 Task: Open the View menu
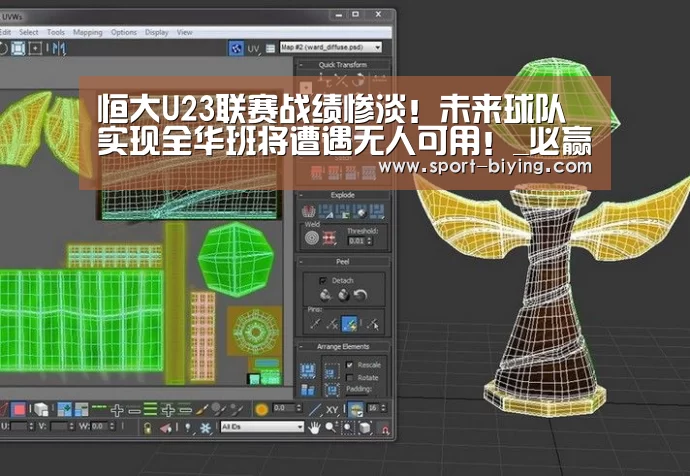[x=184, y=32]
